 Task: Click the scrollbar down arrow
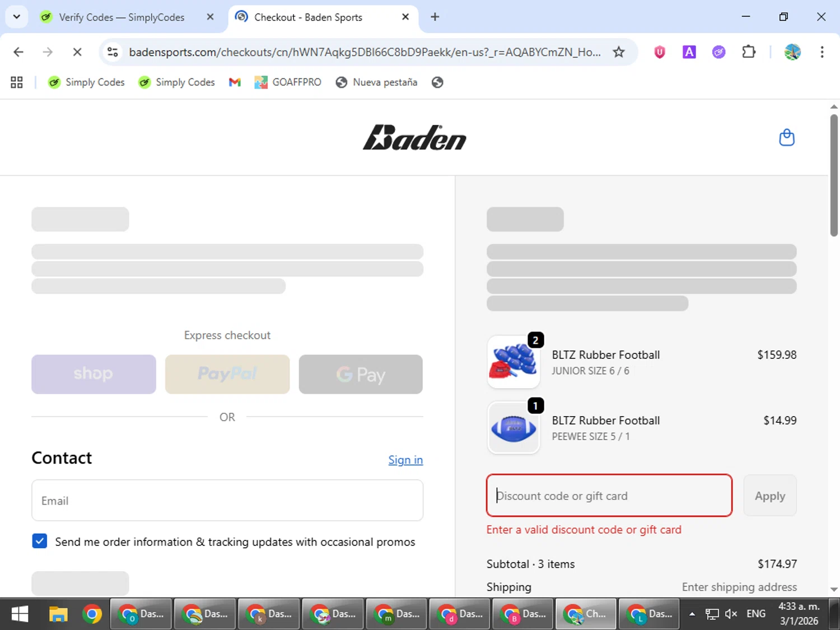point(834,589)
